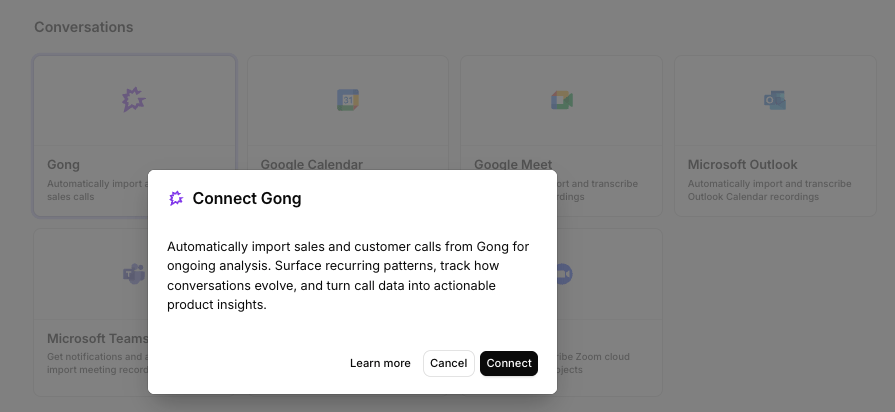Click the Connect Gong dialog title
This screenshot has height=412, width=895.
pyautogui.click(x=247, y=198)
